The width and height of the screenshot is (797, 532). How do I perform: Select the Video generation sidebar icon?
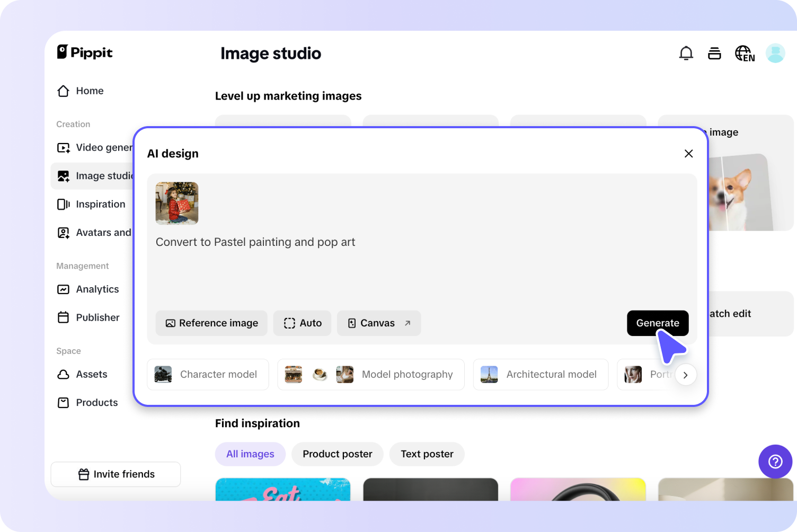tap(63, 147)
